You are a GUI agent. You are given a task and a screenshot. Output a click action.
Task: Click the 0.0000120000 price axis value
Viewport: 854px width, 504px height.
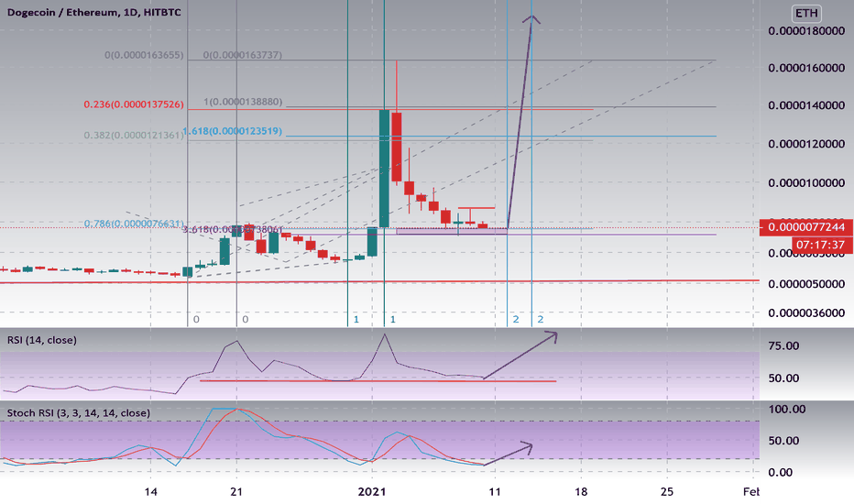pos(806,144)
